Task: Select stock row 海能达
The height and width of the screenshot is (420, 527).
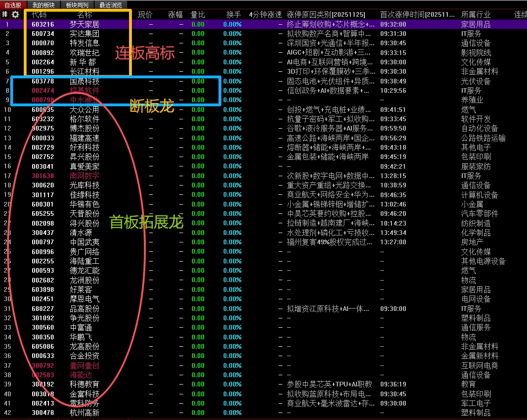Action: 264,375
